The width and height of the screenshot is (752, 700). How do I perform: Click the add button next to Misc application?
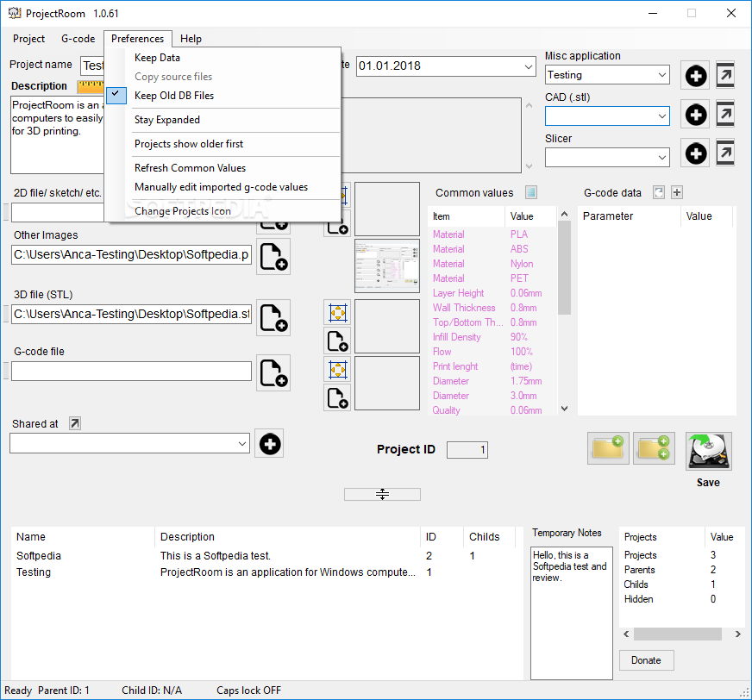695,75
